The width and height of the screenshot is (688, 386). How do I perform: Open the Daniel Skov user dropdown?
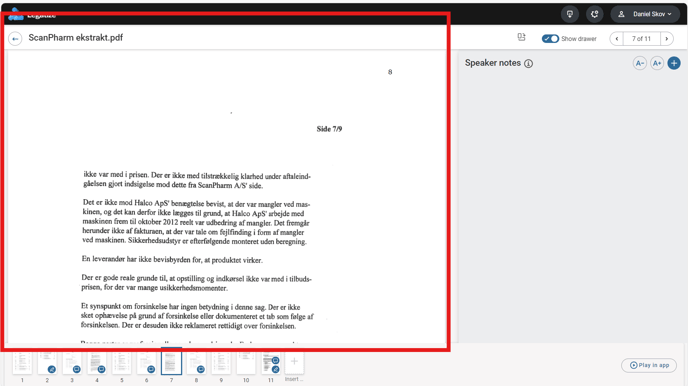pyautogui.click(x=645, y=14)
